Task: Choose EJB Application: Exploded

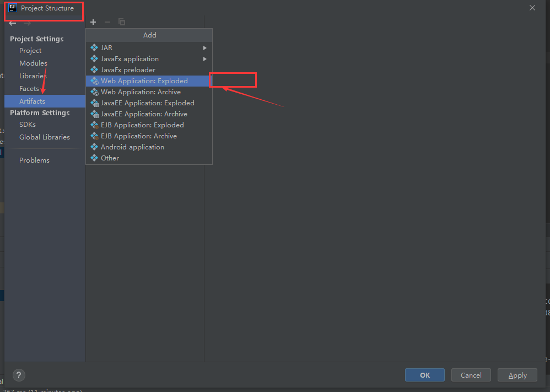Action: click(149, 125)
